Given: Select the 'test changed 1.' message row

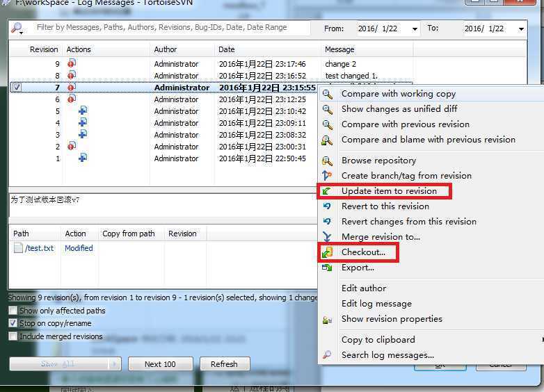Looking at the screenshot, I should tap(351, 76).
